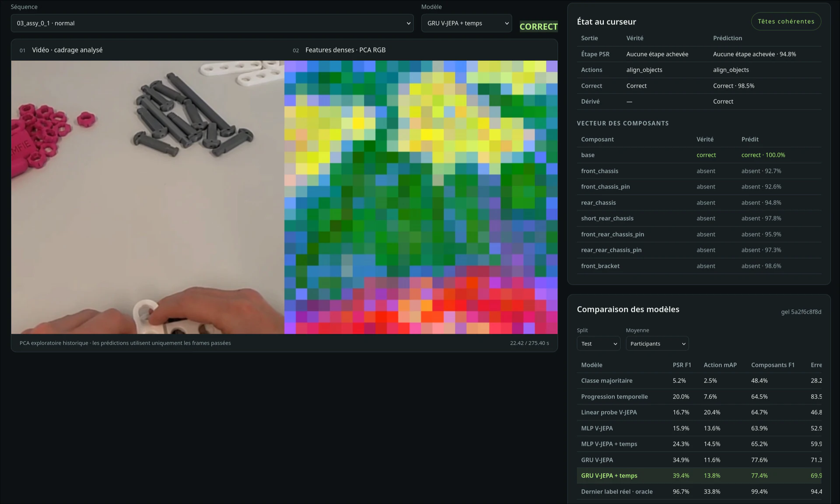Click the Dérivé row label
840x504 pixels.
click(590, 101)
